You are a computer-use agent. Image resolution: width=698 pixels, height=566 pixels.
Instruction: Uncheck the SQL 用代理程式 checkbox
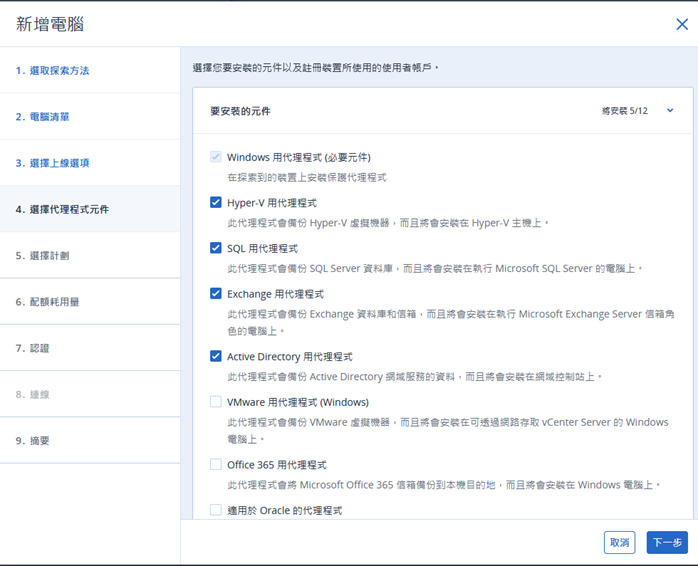[215, 248]
